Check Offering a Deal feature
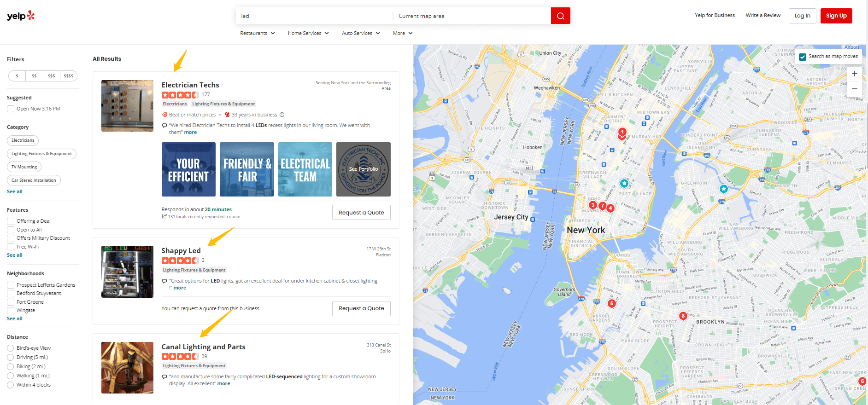This screenshot has height=405, width=868. (x=11, y=221)
